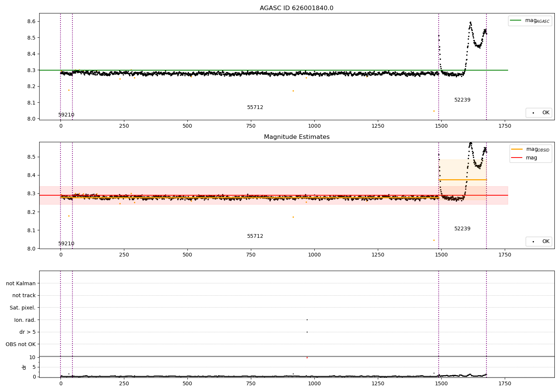Select the mag AGASC legend label
This screenshot has width=560, height=392.
(x=537, y=21)
